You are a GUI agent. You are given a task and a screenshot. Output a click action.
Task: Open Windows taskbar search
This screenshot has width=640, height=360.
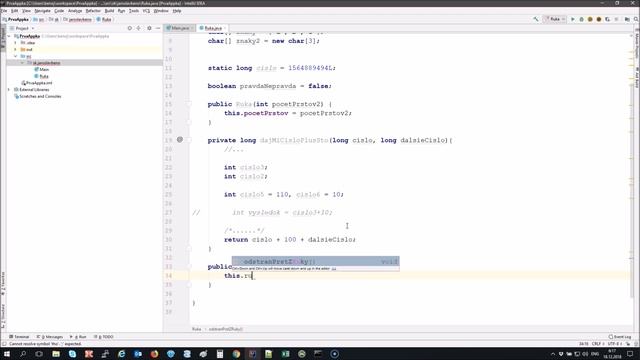pos(23,354)
